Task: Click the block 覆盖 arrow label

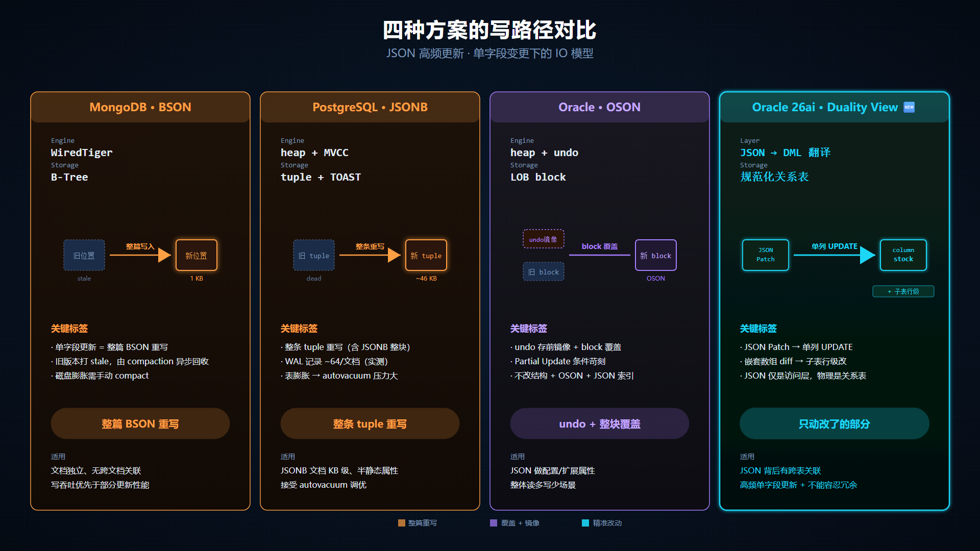Action: pos(600,246)
